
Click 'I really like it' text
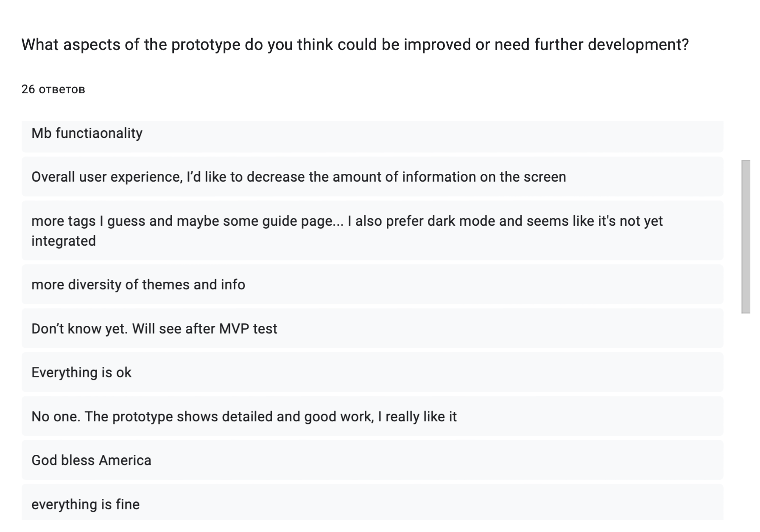pos(417,417)
